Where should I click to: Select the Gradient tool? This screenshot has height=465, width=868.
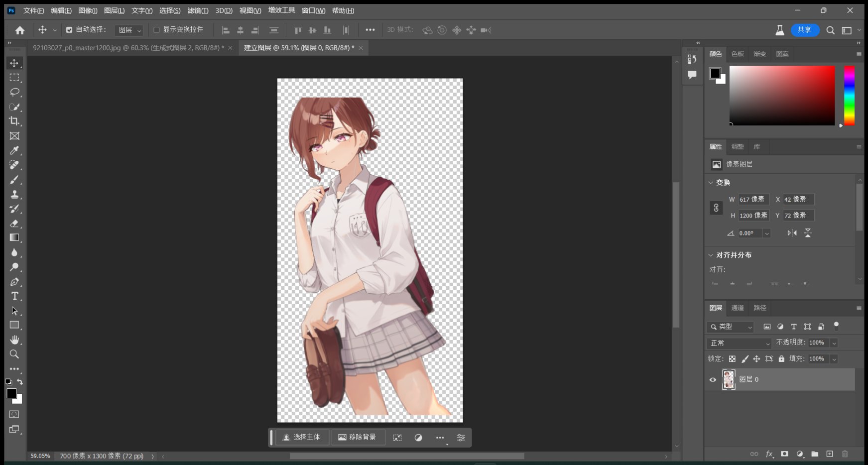tap(14, 238)
